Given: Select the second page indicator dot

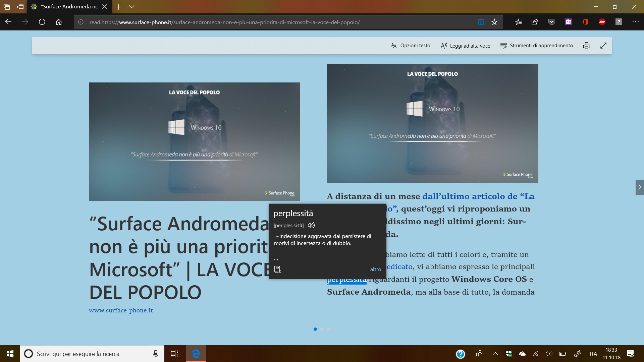Looking at the screenshot, I should (322, 329).
